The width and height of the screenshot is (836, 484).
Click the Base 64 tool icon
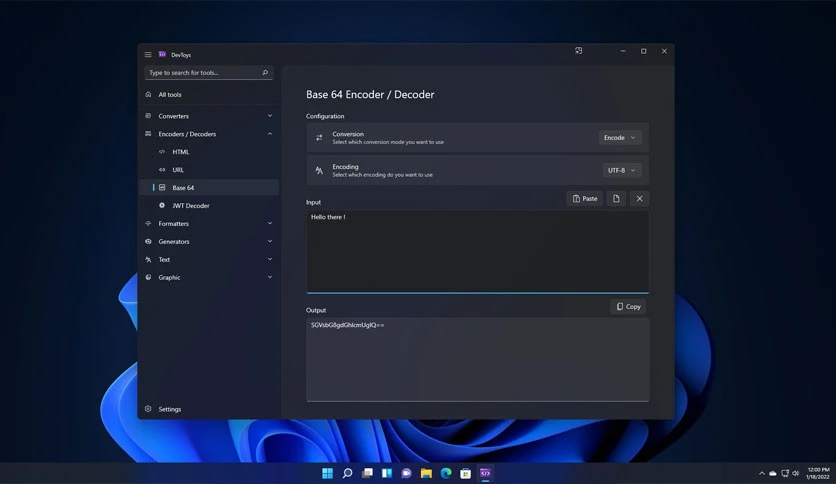162,188
